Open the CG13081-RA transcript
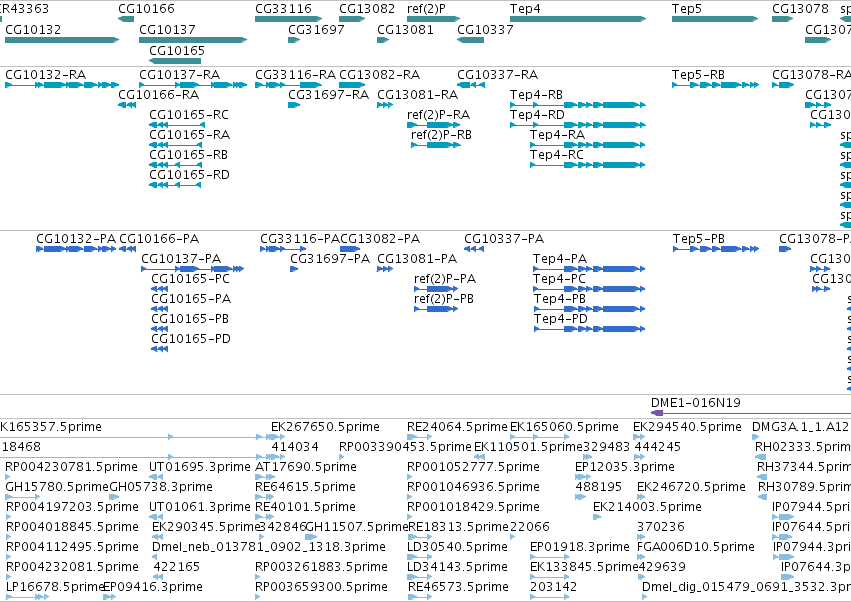851x602 pixels. pos(385,105)
